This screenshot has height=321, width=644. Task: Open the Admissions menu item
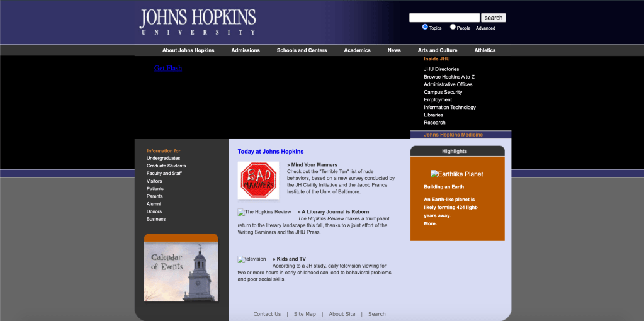(246, 50)
